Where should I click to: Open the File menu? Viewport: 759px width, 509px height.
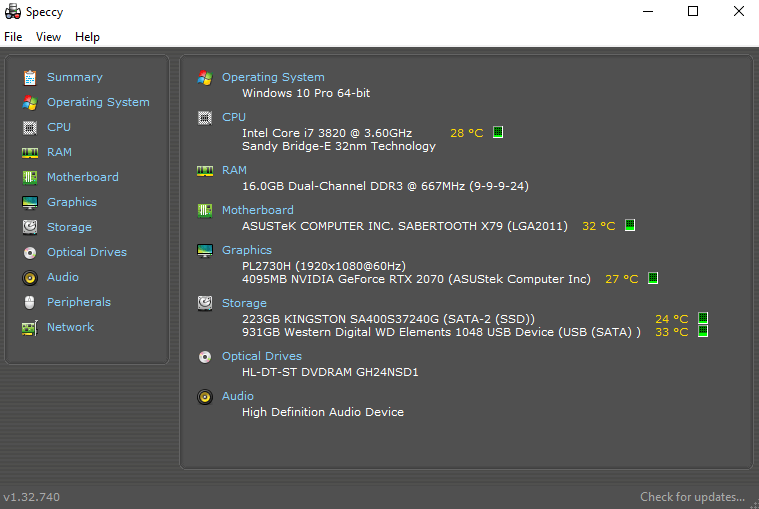13,37
